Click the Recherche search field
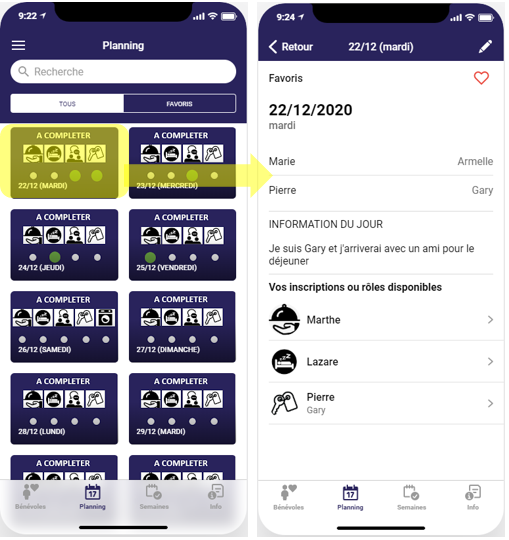The width and height of the screenshot is (509, 540). [123, 72]
